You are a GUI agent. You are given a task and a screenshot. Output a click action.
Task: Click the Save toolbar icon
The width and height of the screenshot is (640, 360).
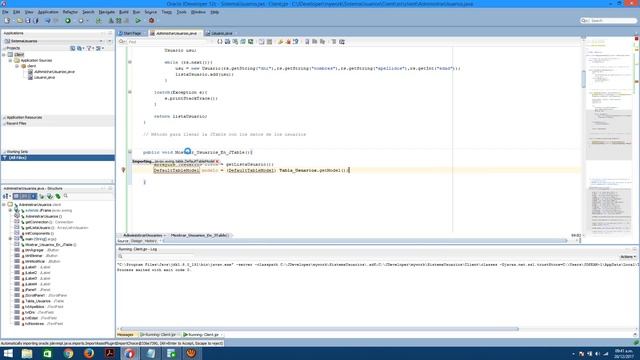28,20
